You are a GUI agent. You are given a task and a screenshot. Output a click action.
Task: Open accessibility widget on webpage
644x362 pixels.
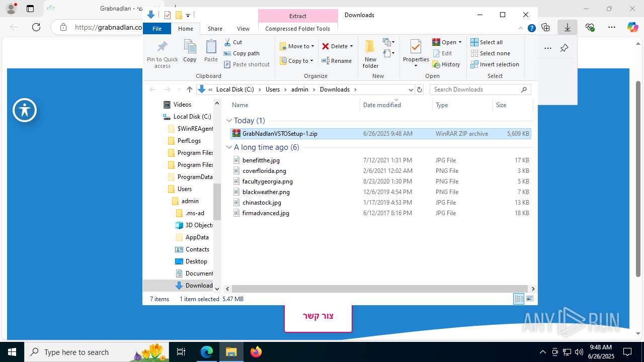(x=25, y=110)
